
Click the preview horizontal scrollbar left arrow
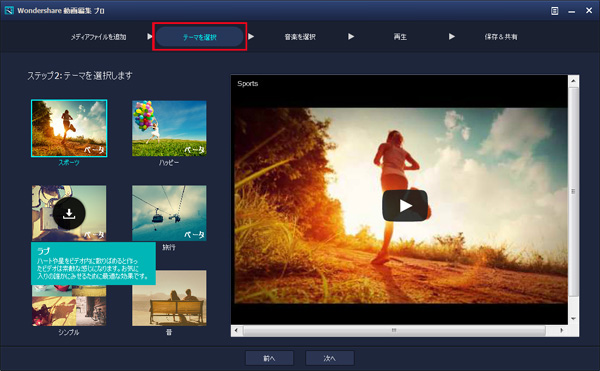click(x=236, y=330)
